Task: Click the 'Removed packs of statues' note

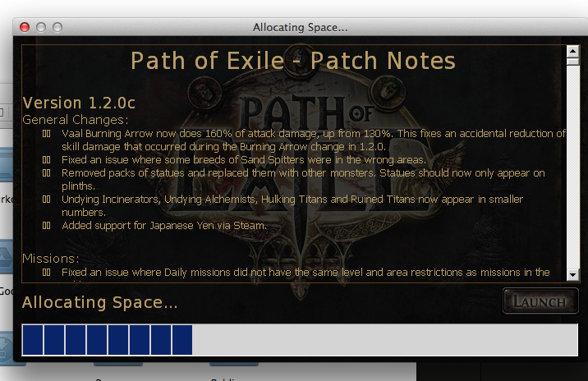Action: click(x=303, y=179)
